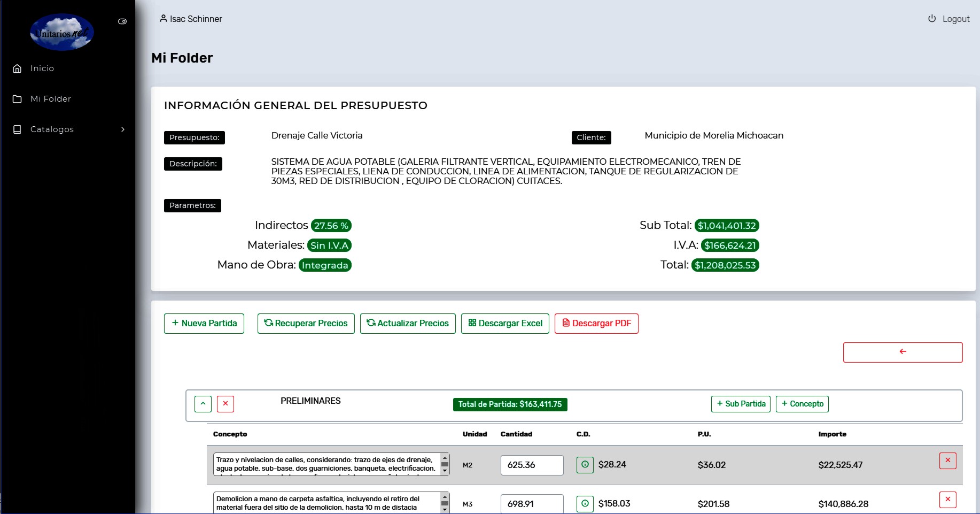Click the scroll-up arrow in the Trazo description box
The height and width of the screenshot is (514, 980).
445,457
